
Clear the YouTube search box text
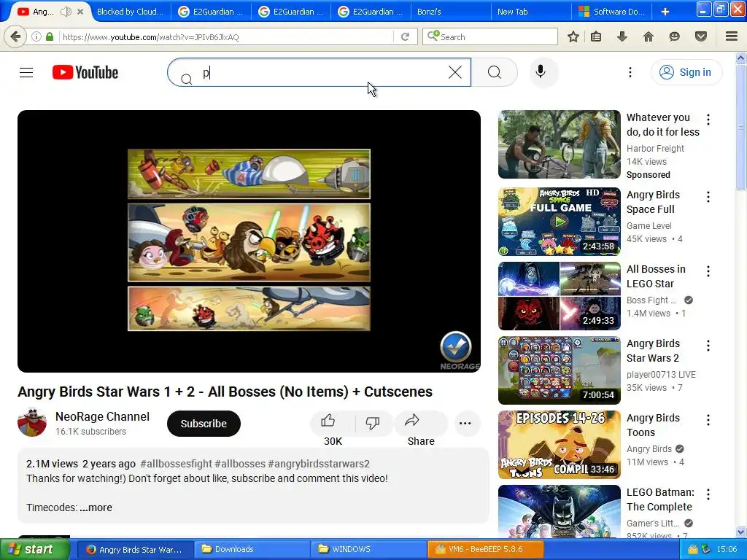(x=455, y=72)
